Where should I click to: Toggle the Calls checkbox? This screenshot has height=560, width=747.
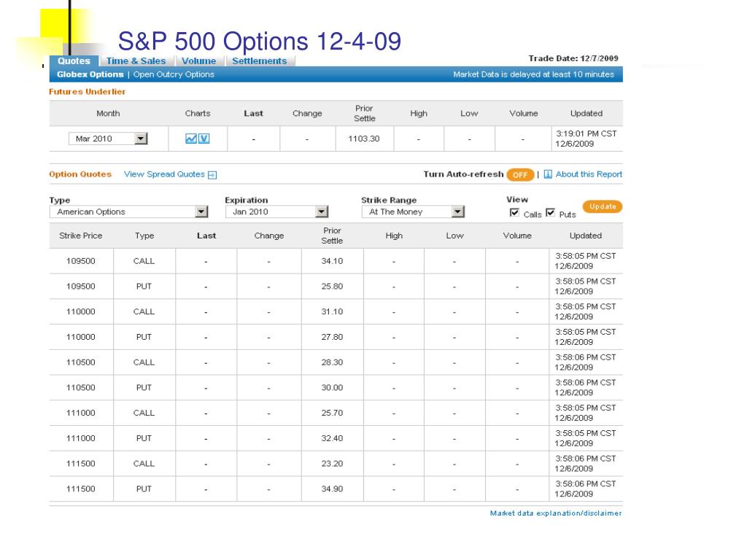514,212
